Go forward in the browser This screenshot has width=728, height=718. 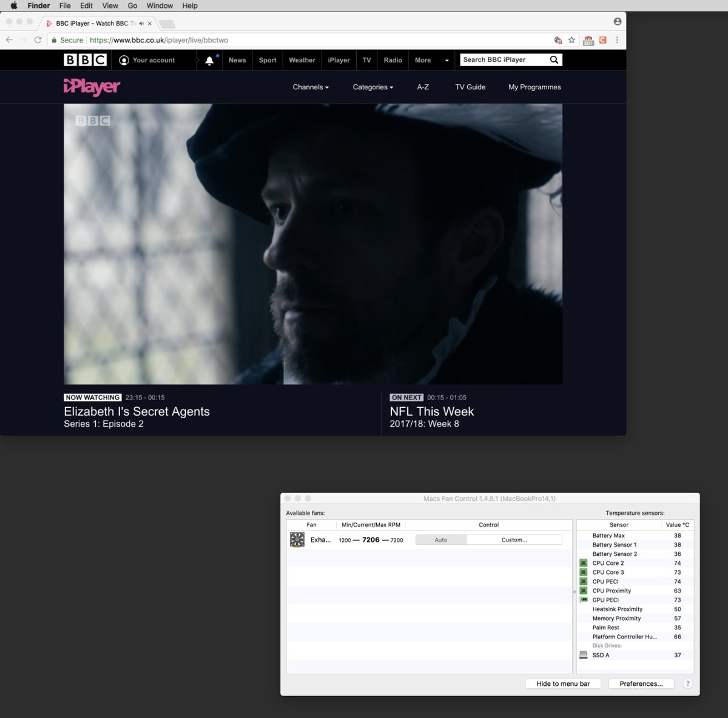tap(24, 40)
